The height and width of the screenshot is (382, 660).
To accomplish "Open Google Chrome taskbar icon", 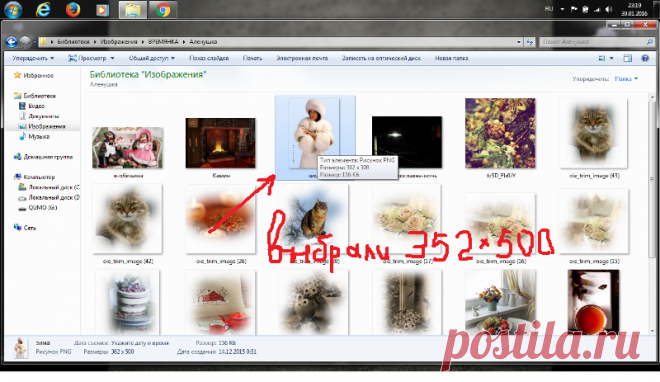I will (x=163, y=10).
